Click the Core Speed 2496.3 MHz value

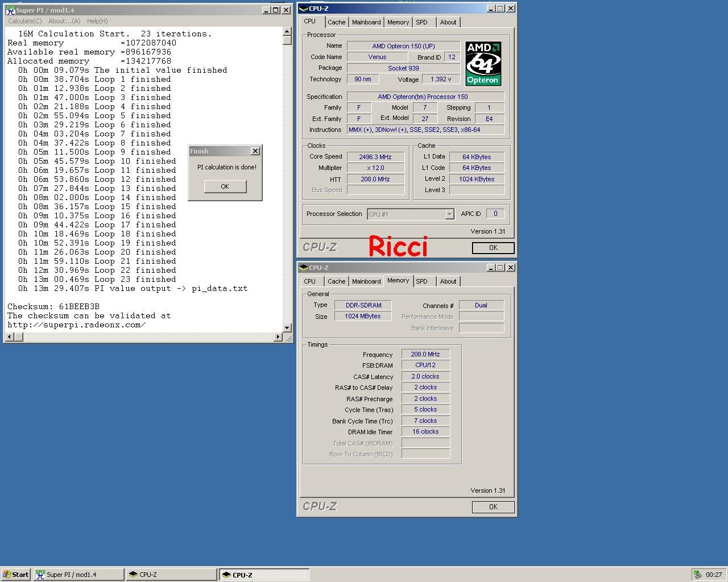point(375,157)
